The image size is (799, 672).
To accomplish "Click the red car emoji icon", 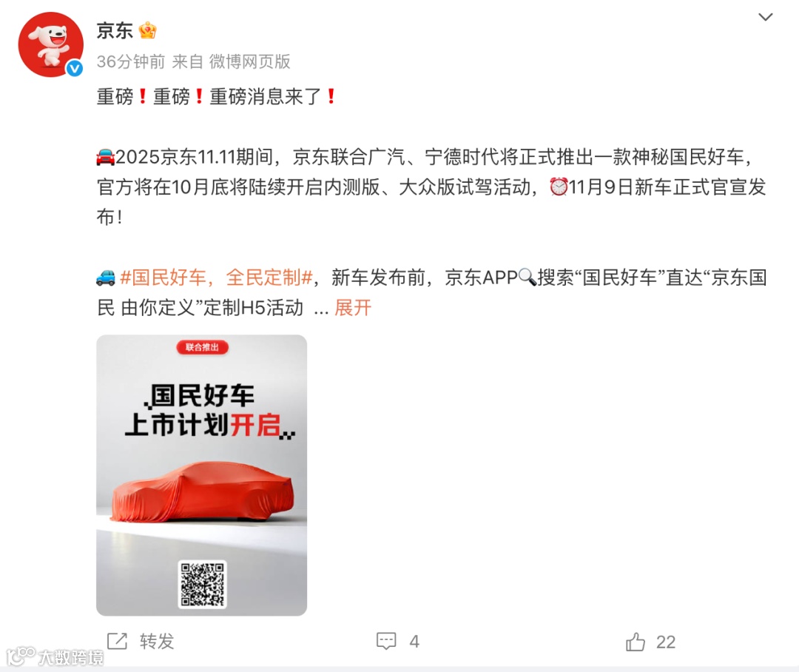I will 106,157.
